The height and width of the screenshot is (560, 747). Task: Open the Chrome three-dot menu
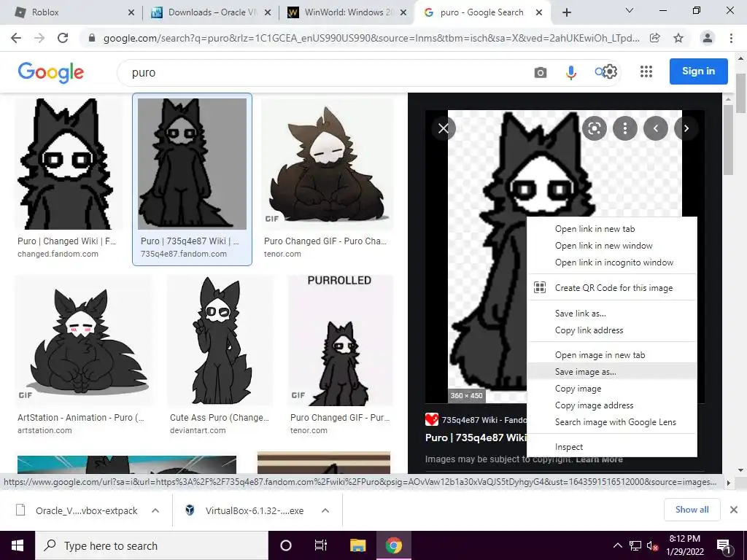click(731, 38)
